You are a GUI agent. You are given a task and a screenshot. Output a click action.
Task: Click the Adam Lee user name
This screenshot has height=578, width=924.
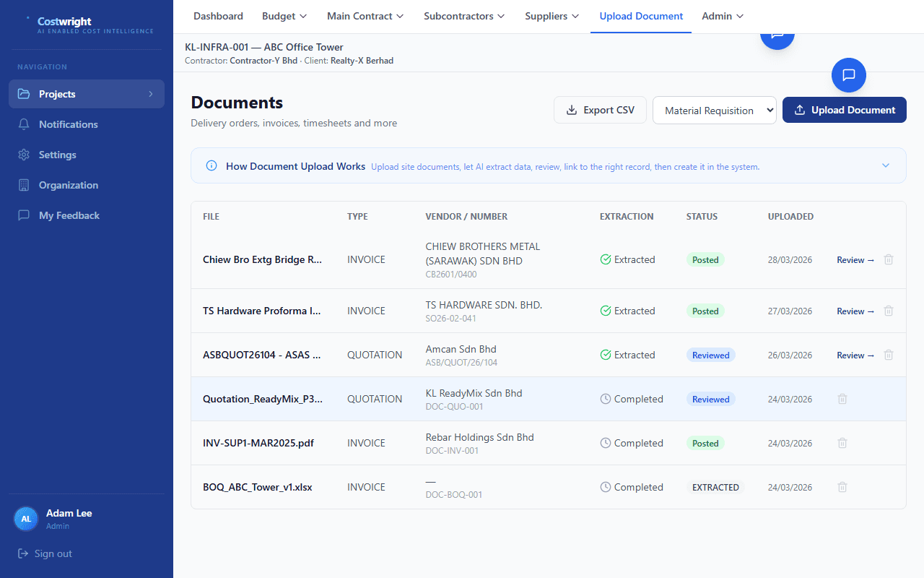[x=69, y=513]
